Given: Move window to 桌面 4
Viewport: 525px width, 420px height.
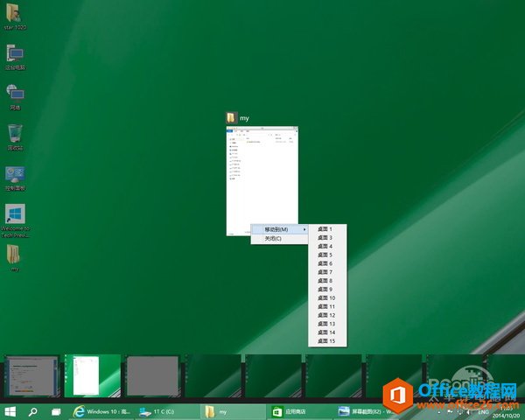Looking at the screenshot, I should click(327, 246).
